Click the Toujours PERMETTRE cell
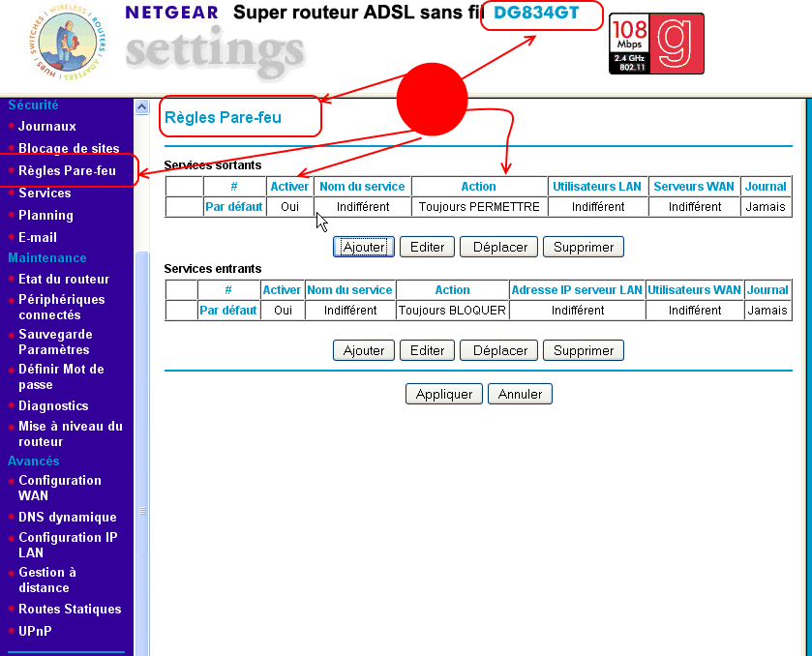812x656 pixels. pyautogui.click(x=479, y=207)
